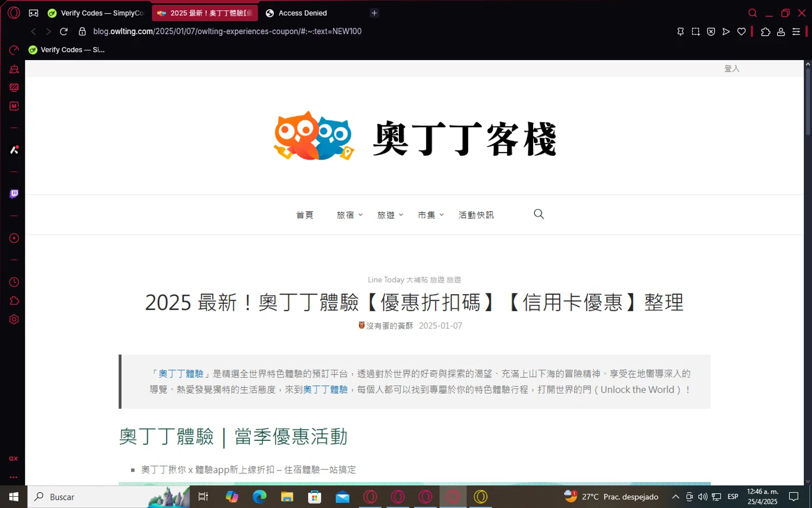This screenshot has width=812, height=508.
Task: Open the first 奧丁丁體驗 link in the quote
Action: [181, 374]
